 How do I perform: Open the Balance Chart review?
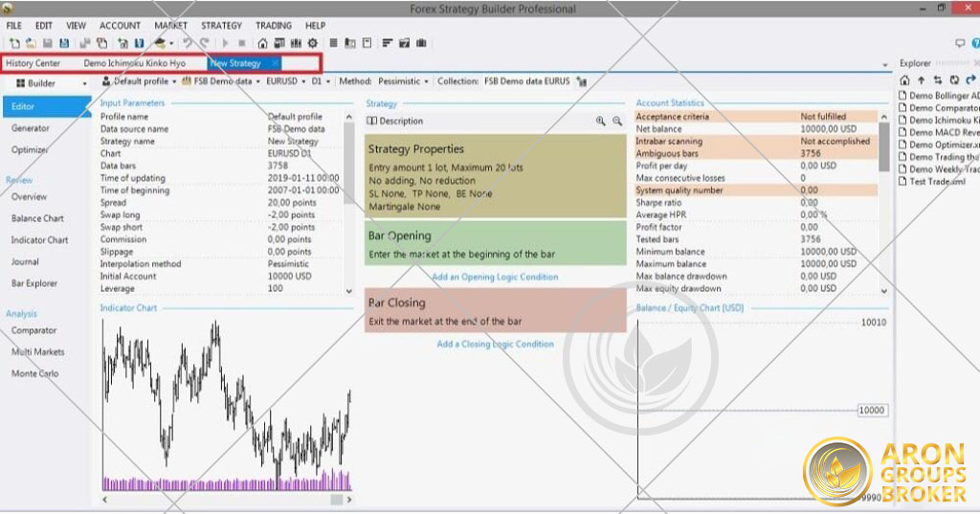(x=37, y=218)
